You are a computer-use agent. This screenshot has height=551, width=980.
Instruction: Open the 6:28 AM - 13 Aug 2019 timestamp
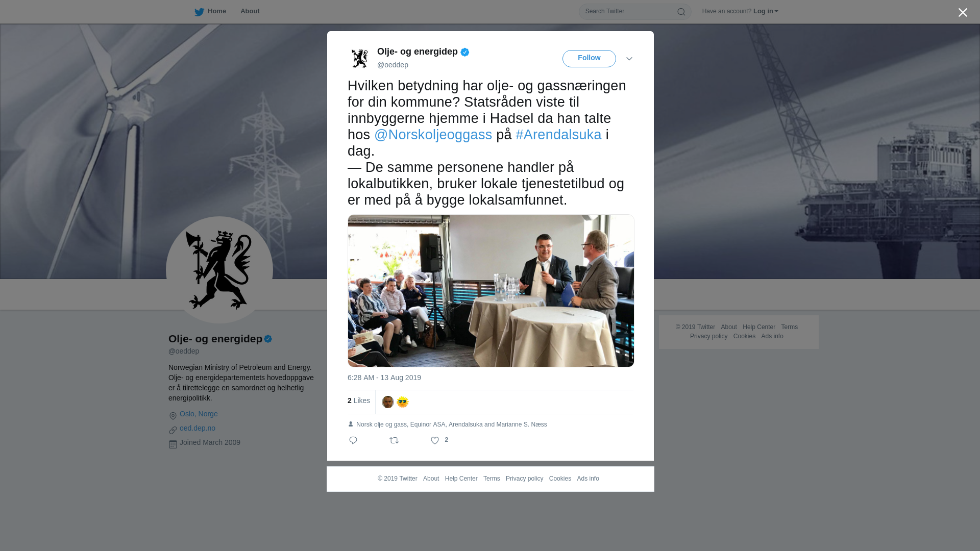point(384,378)
